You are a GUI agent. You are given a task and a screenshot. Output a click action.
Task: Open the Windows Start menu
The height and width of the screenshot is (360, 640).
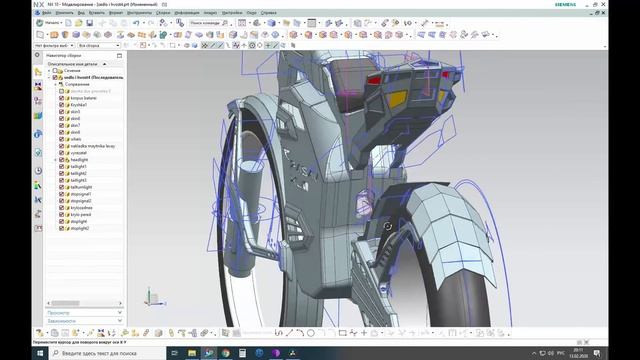coord(40,353)
